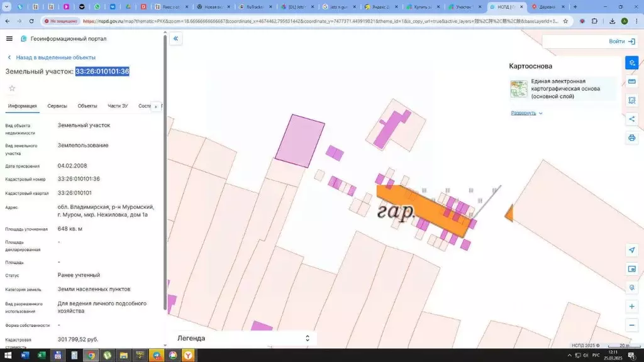The image size is (644, 362).
Task: Select the Единая электронная картографическая основа thumbnail
Action: coord(519,89)
